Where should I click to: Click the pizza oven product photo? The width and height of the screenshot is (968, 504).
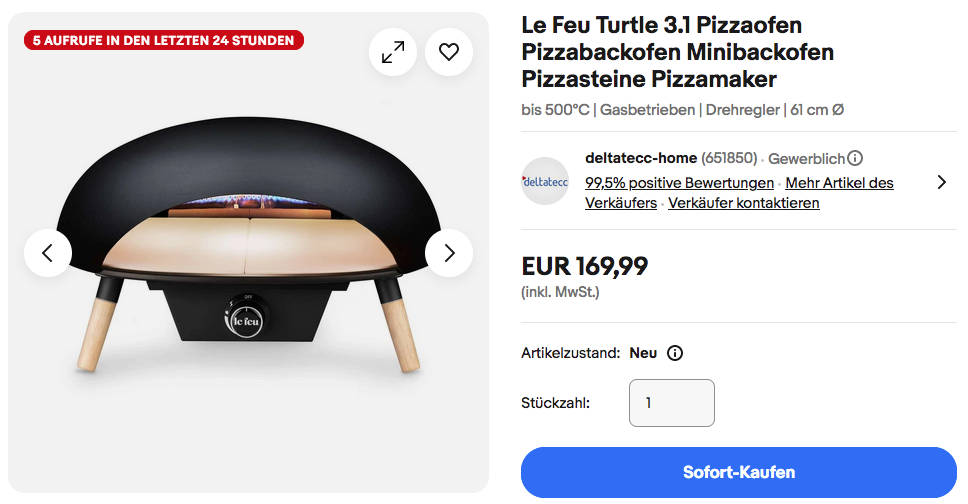pos(248,270)
